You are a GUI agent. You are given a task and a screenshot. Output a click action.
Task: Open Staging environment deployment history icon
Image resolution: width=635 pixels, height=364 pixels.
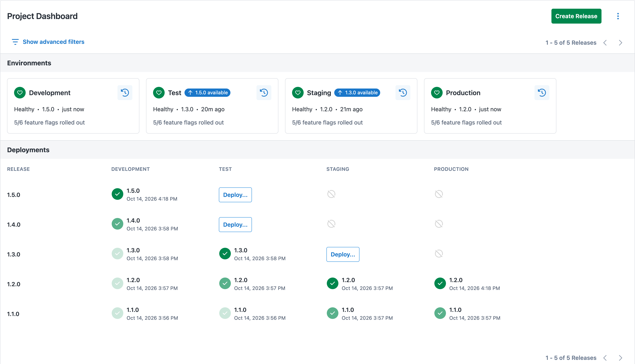[403, 93]
